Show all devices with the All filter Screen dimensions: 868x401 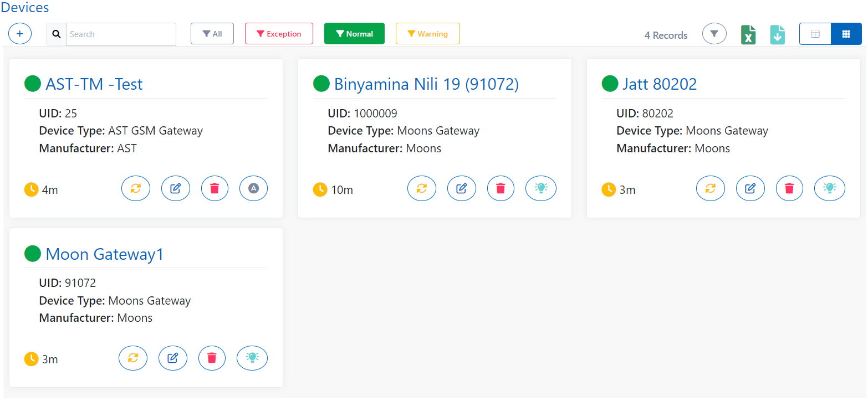pyautogui.click(x=212, y=33)
